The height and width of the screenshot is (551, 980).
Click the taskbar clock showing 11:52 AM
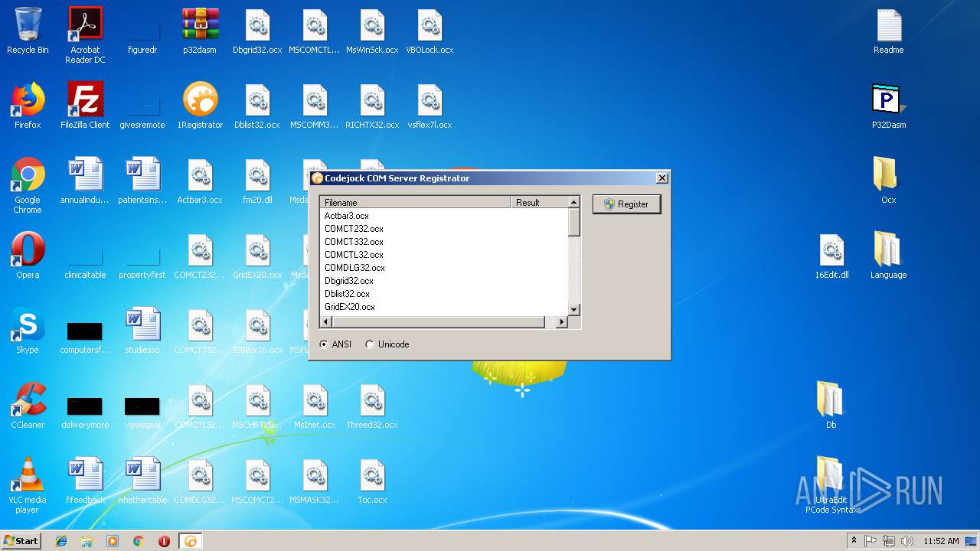(941, 541)
